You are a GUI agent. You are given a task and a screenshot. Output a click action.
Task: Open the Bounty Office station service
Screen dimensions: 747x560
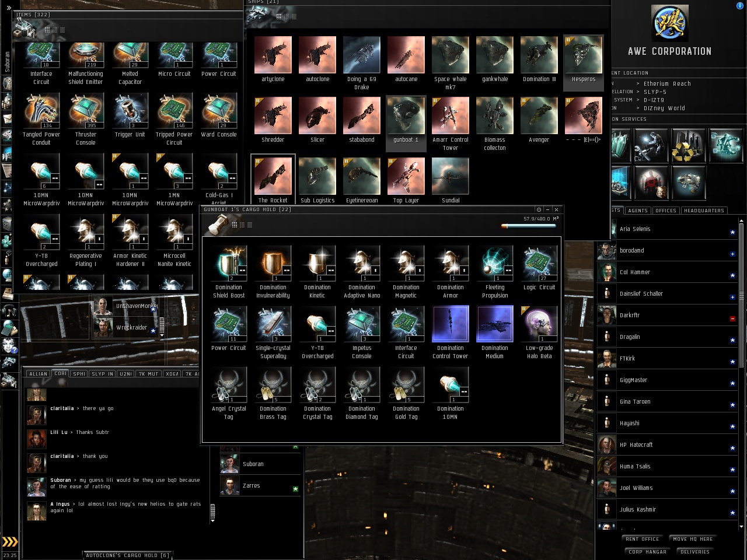click(651, 183)
